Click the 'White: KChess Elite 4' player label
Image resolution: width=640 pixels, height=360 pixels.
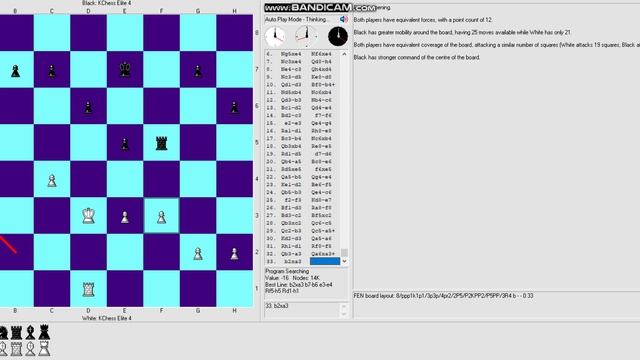pos(107,318)
